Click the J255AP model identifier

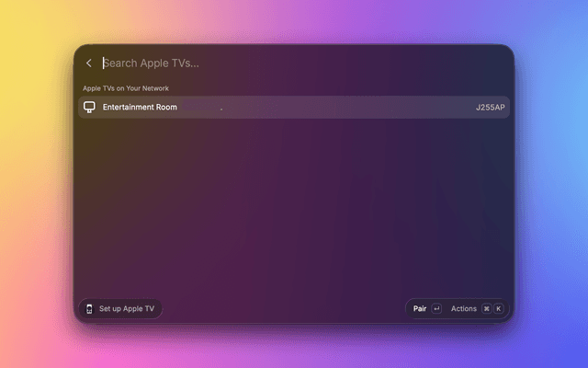tap(490, 108)
